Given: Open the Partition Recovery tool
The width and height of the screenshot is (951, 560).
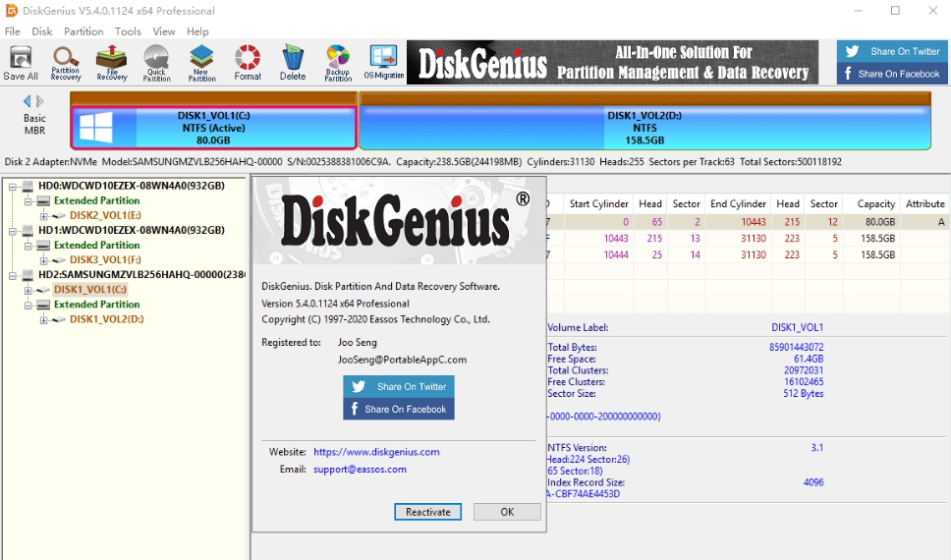Looking at the screenshot, I should 66,63.
